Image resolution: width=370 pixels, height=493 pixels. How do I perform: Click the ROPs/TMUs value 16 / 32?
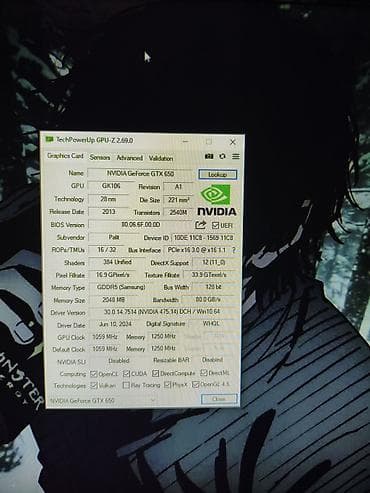point(107,250)
